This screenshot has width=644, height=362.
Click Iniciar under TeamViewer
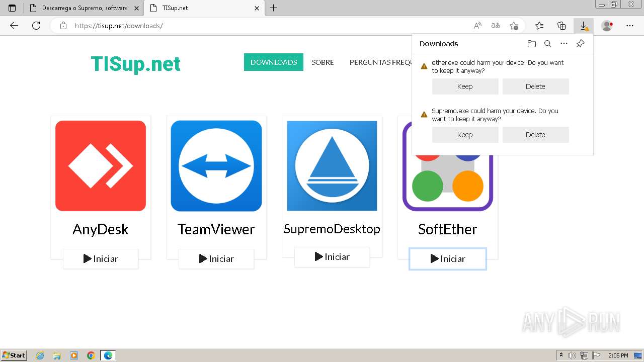coord(216,259)
